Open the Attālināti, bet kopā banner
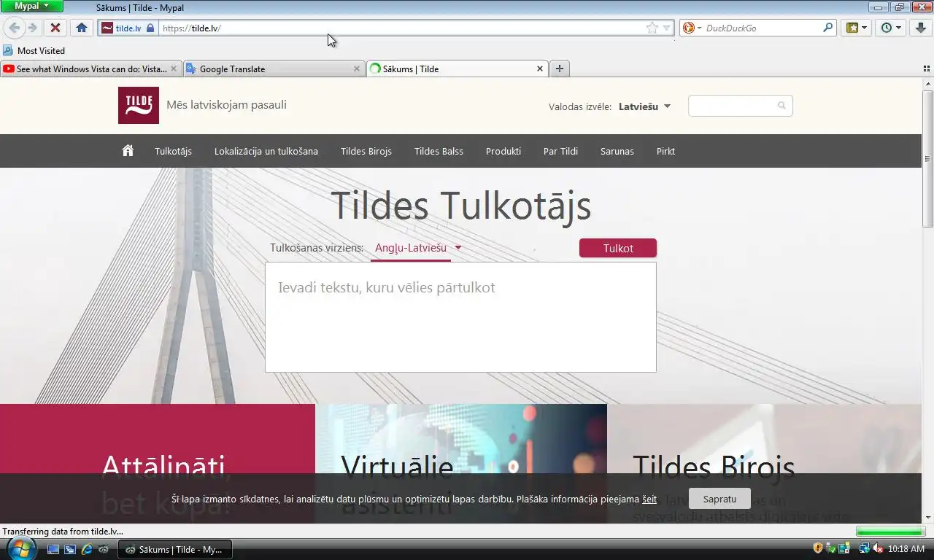Screen dimensions: 934x560 coord(158,464)
